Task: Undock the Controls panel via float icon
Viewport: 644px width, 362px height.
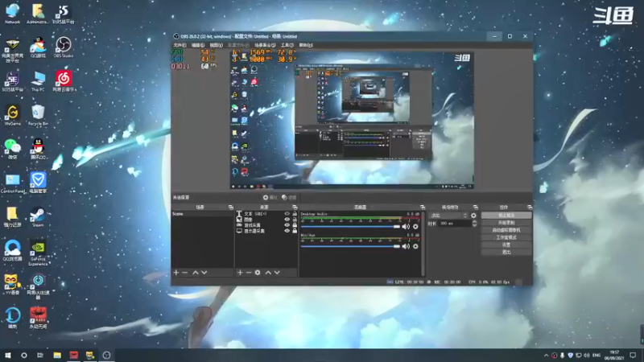Action: [x=530, y=208]
